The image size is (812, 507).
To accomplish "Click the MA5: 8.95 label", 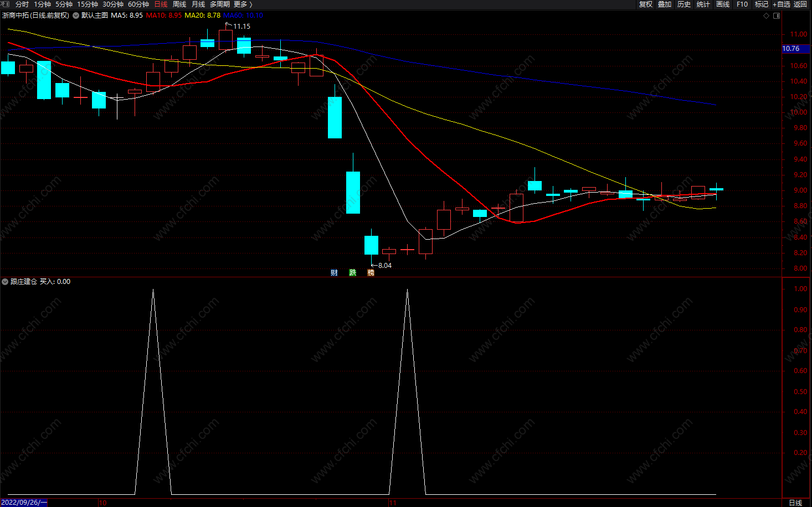I will pyautogui.click(x=127, y=15).
